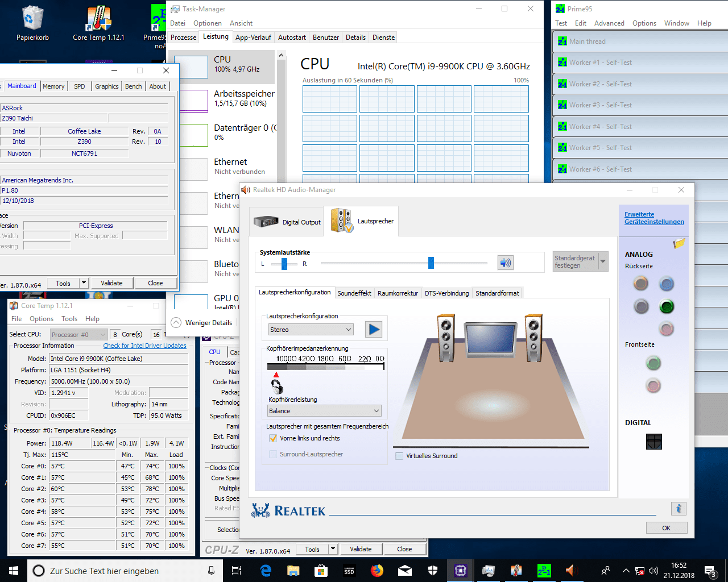This screenshot has width=728, height=582.
Task: Open File Explorer from the taskbar
Action: tap(293, 571)
